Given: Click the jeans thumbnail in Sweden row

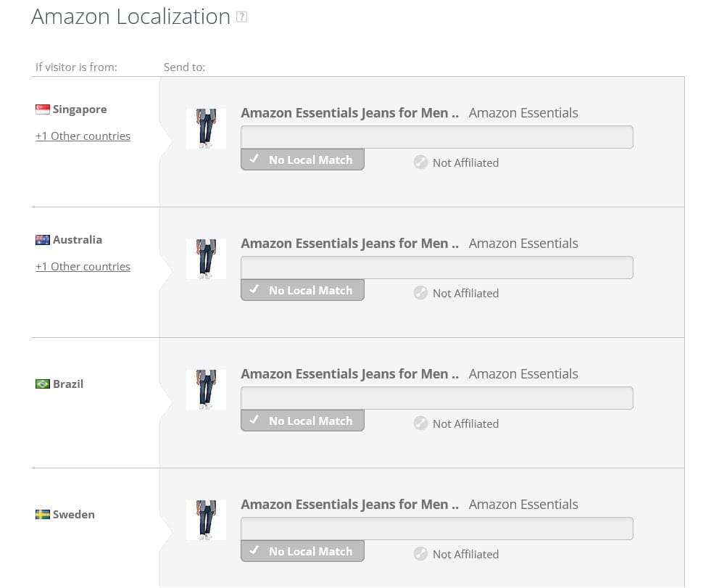Looking at the screenshot, I should tap(207, 520).
